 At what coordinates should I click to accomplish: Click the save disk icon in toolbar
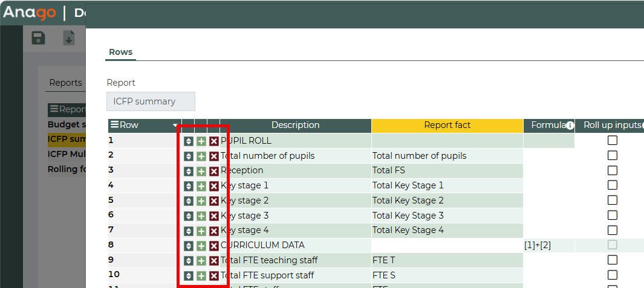click(38, 38)
